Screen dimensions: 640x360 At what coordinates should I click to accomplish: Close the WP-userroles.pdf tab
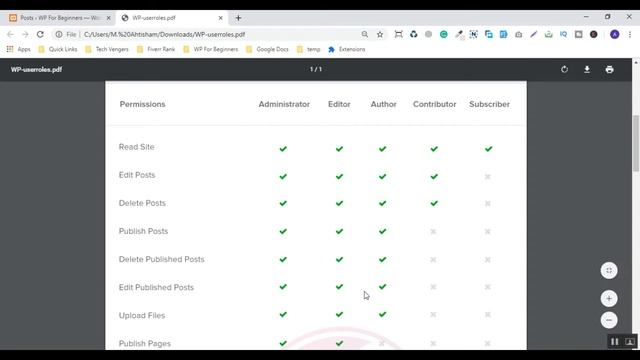point(220,18)
